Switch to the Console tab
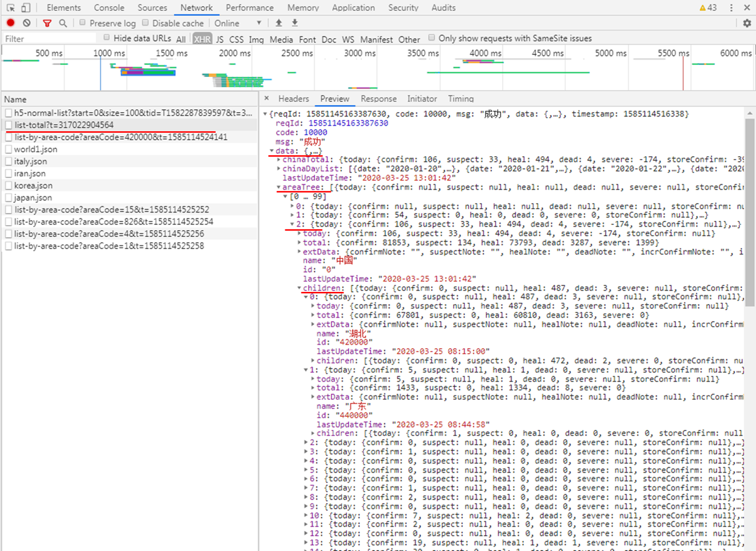The image size is (756, 551). click(x=109, y=8)
